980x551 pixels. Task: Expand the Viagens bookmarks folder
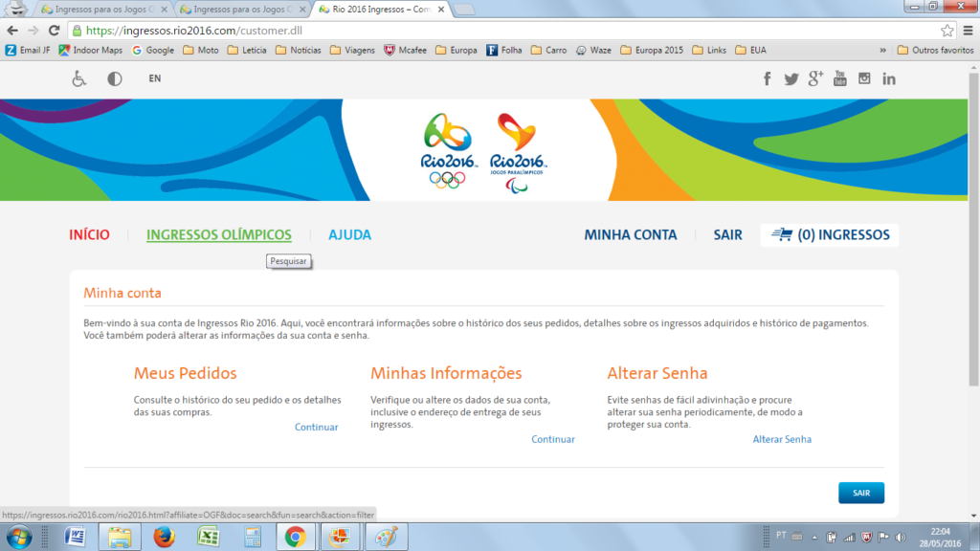(352, 50)
